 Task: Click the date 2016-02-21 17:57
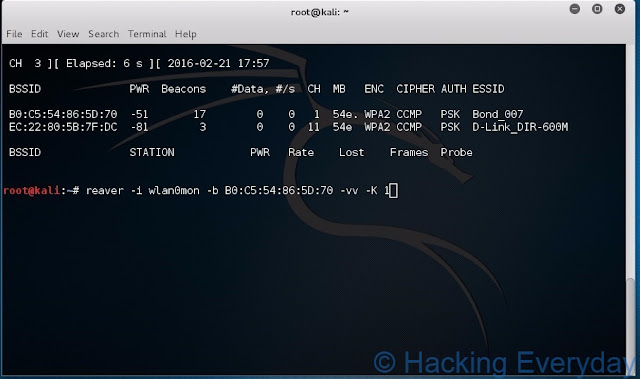(218, 64)
